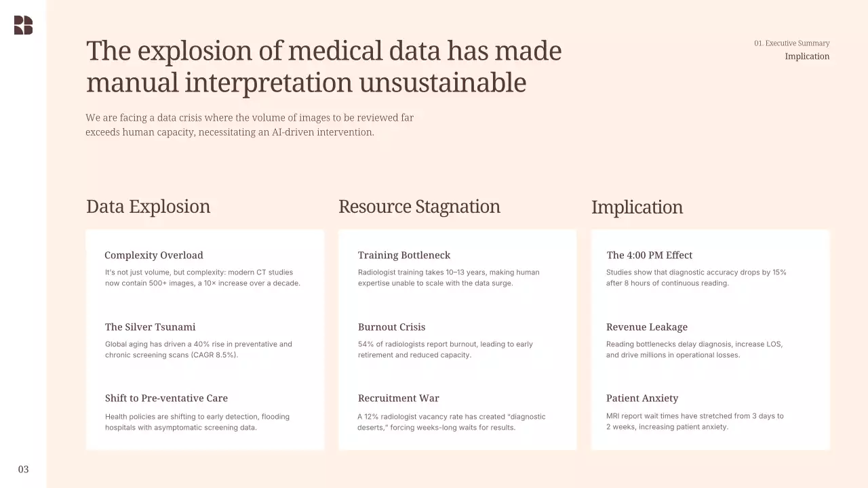
Task: Click the 'Revenue Leakage' heading
Action: [647, 327]
